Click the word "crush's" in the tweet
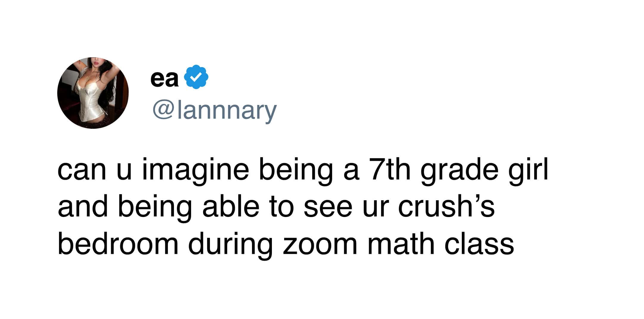The width and height of the screenshot is (644, 319). pyautogui.click(x=446, y=207)
